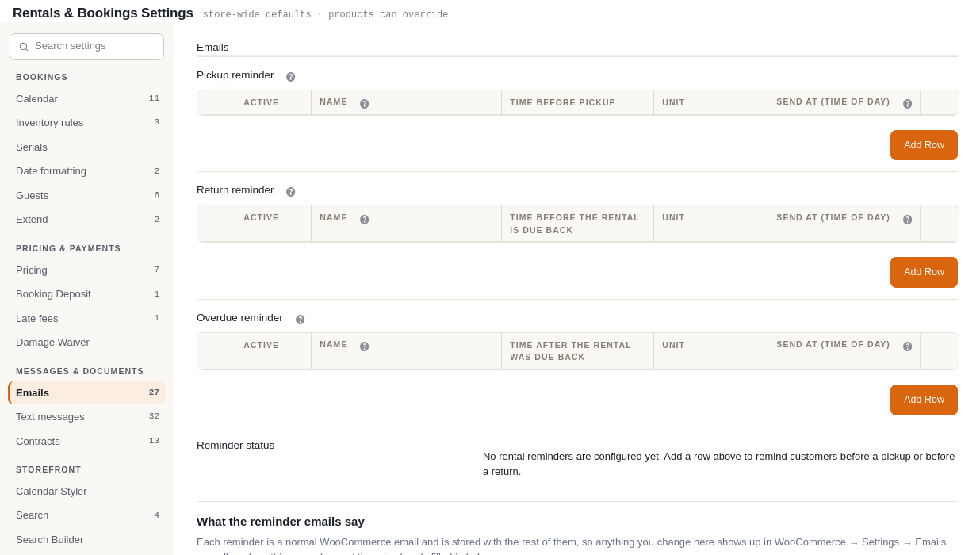Click the 32 count badge beside Text messages
This screenshot has height=555, width=980.
pos(154,416)
